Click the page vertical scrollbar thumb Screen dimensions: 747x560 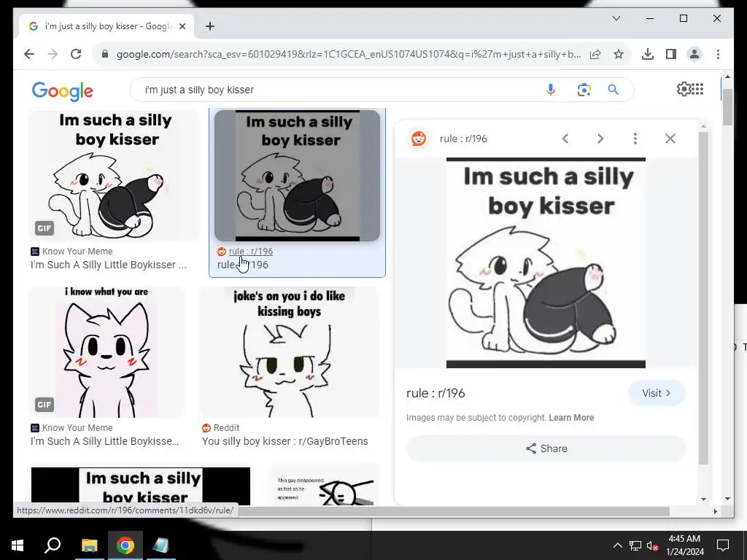coord(727,107)
